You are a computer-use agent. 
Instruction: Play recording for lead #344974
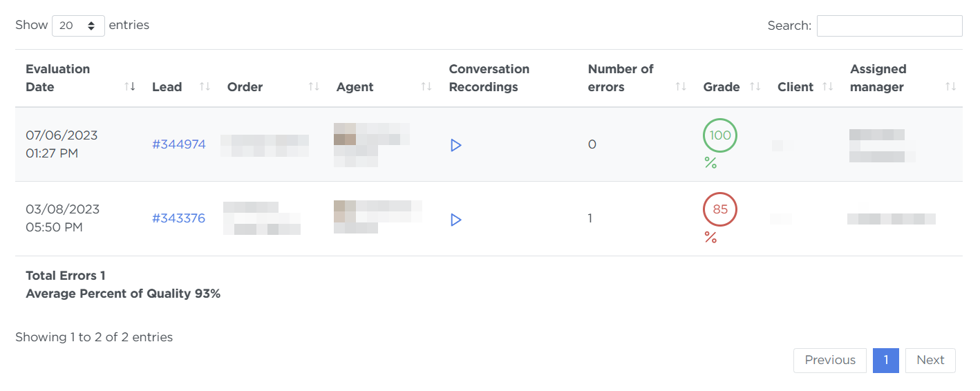pyautogui.click(x=455, y=145)
